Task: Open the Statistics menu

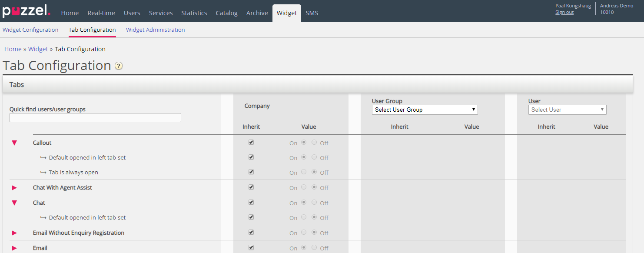Action: [194, 13]
